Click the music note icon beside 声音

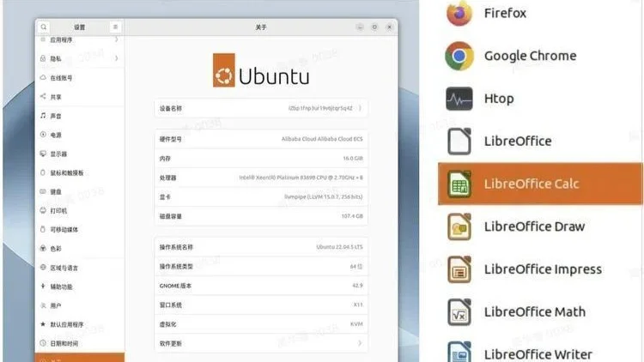point(43,116)
